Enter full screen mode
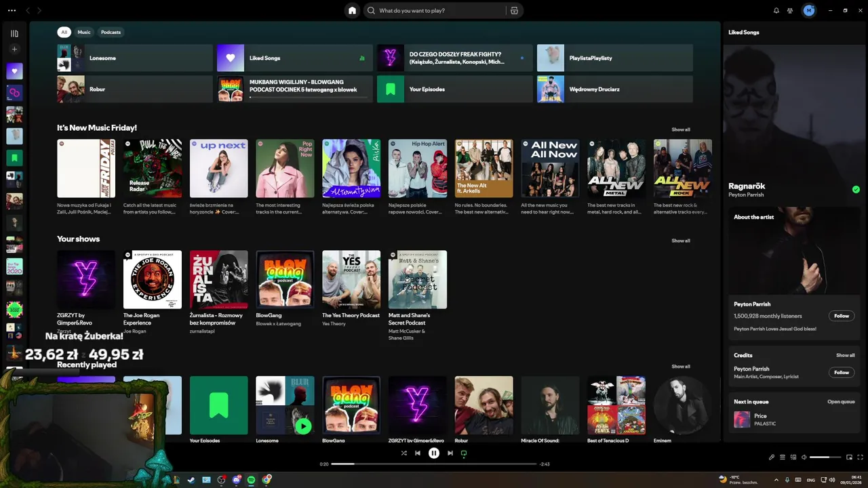The width and height of the screenshot is (868, 488). coord(861,457)
